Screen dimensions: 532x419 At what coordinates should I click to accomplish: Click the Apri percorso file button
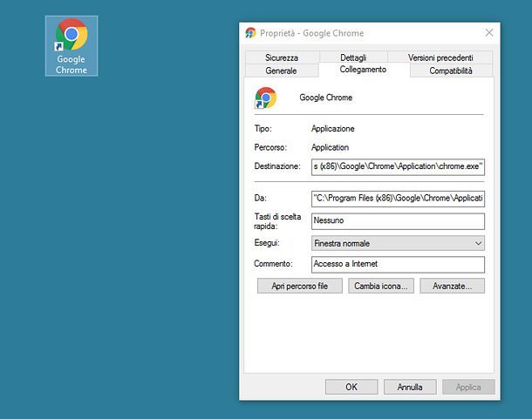(300, 286)
